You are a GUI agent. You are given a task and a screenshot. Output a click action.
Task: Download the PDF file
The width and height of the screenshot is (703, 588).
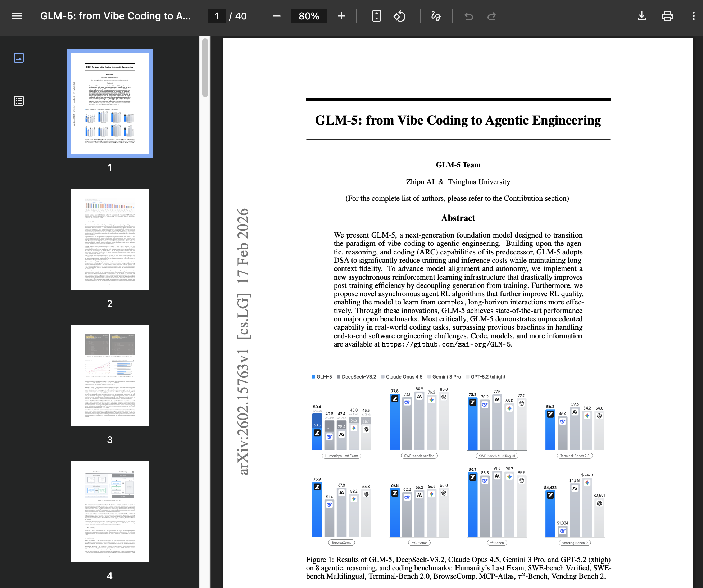[x=641, y=16]
